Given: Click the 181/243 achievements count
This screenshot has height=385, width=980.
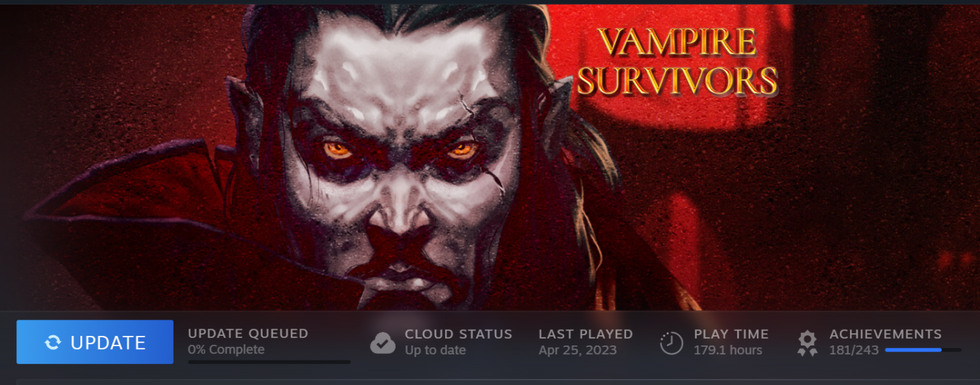Looking at the screenshot, I should 853,350.
